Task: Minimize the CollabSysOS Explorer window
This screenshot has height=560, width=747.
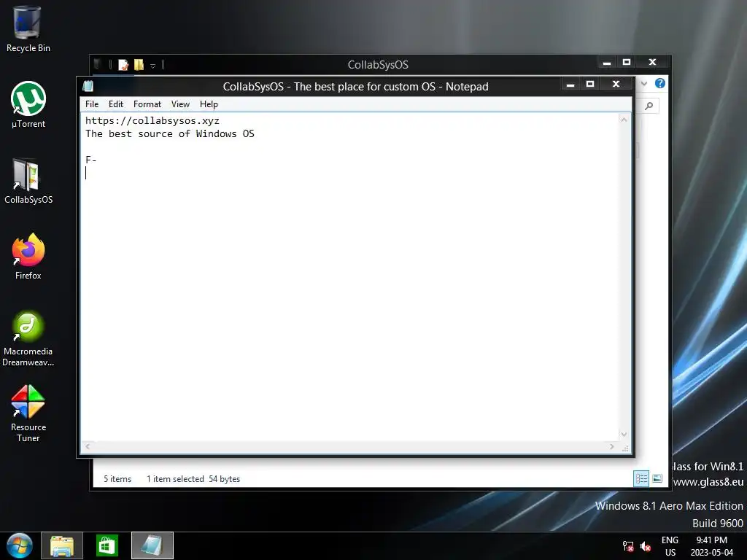Action: 607,63
